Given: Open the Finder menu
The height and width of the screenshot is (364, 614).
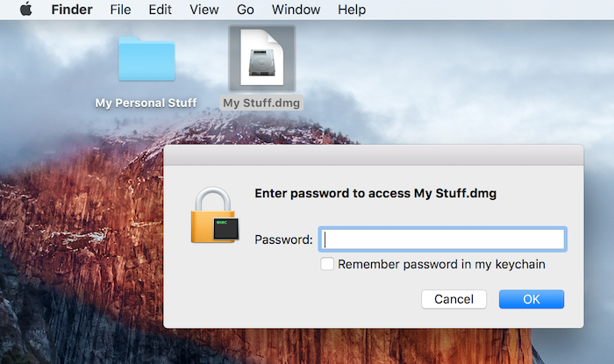Looking at the screenshot, I should click(72, 10).
